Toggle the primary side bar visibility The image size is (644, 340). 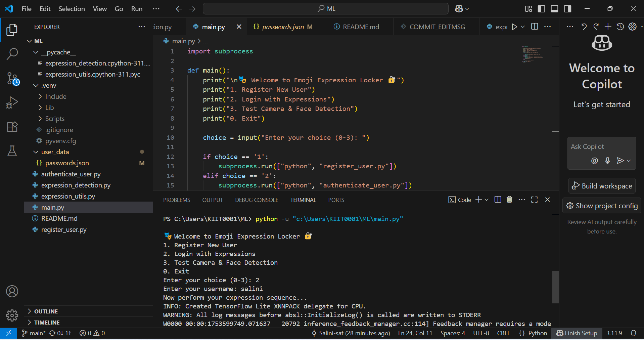(x=541, y=9)
